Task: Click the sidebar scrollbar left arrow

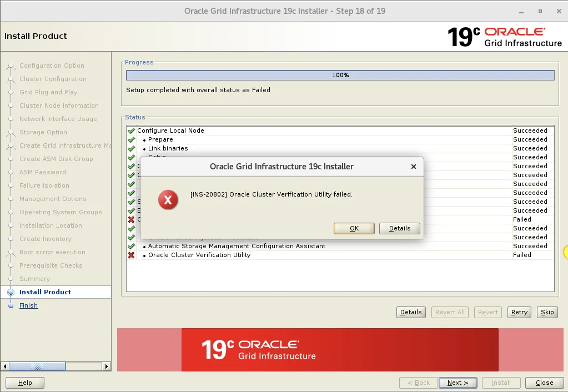Action: pos(4,366)
